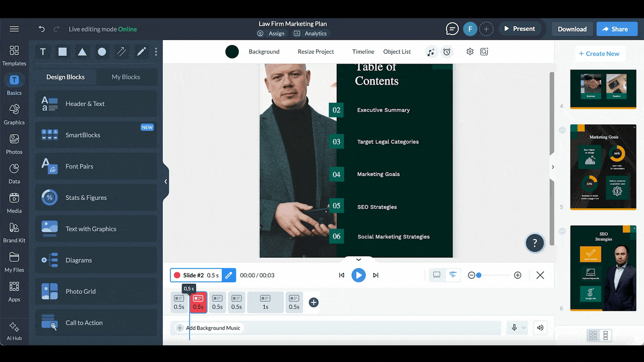Switch slide list to list view
Screen dimensions: 644x362
(605, 336)
